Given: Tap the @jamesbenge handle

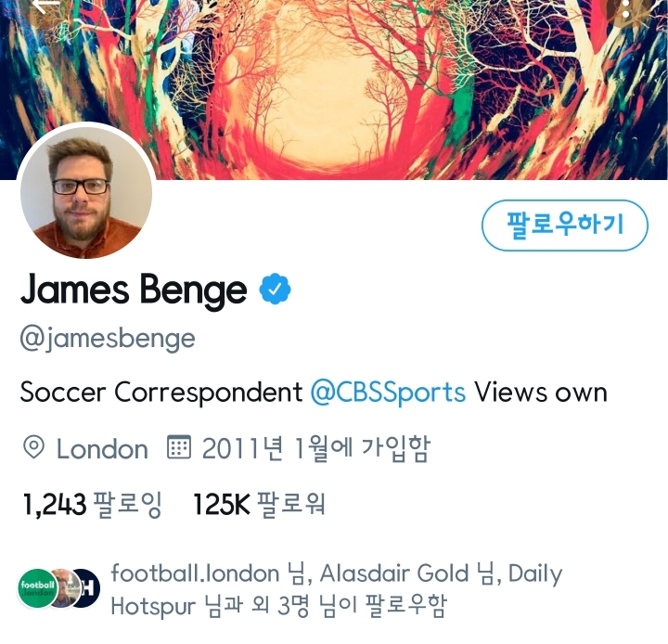Looking at the screenshot, I should (x=108, y=340).
